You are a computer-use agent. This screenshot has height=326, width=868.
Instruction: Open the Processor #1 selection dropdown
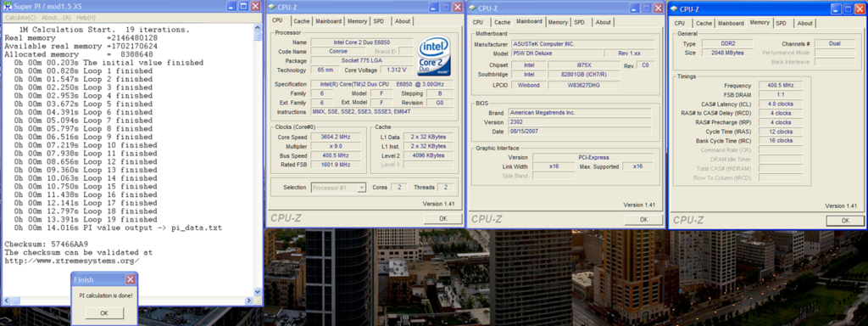[361, 188]
